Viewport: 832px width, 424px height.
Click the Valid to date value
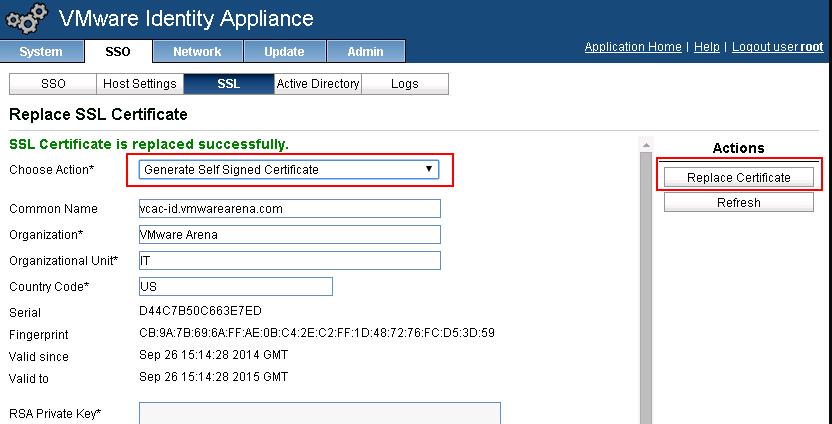click(x=213, y=377)
